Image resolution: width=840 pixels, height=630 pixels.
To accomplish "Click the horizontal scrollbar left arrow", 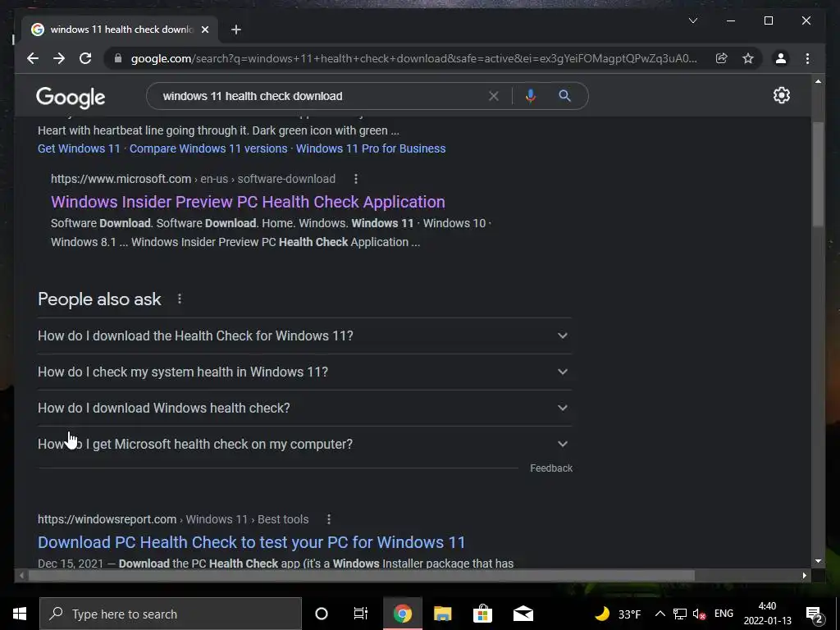I will 21,575.
